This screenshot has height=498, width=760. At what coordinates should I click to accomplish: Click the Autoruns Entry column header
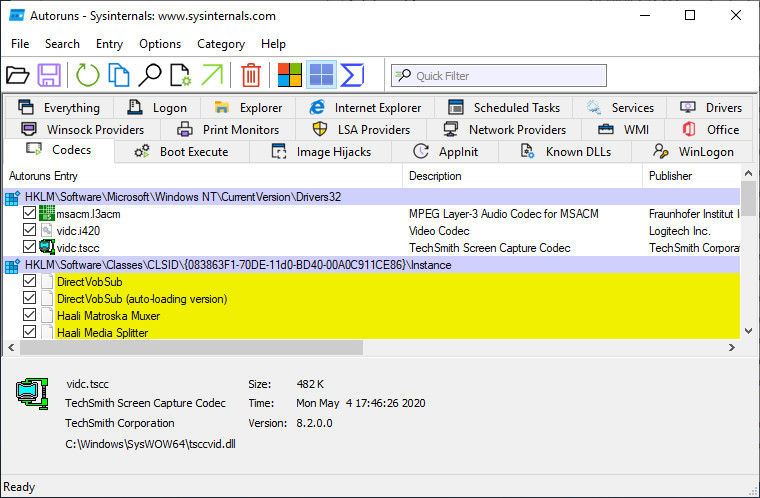43,176
